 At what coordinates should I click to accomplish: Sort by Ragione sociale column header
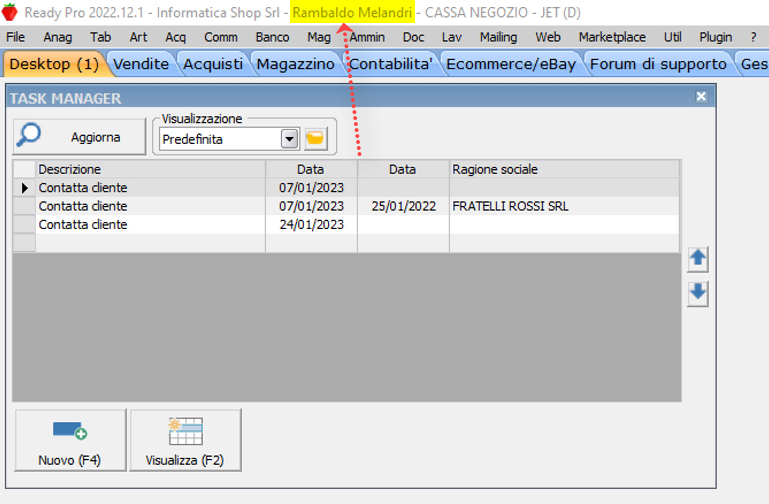tap(564, 169)
